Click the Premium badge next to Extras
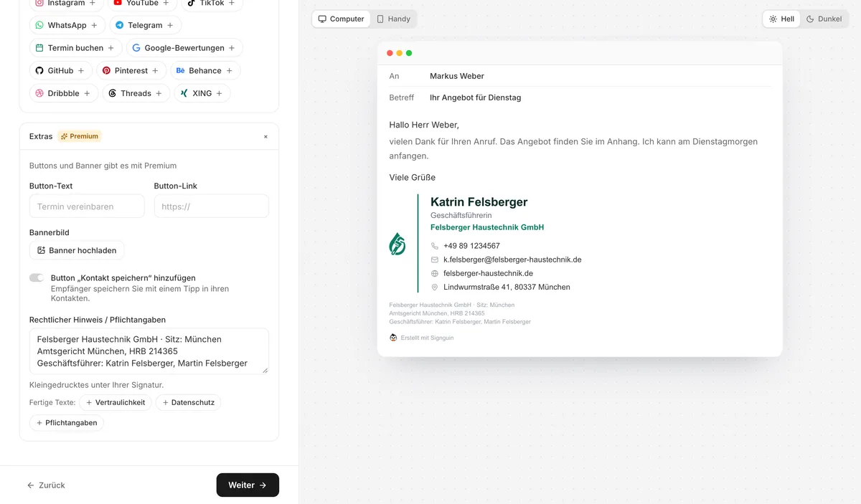The image size is (861, 504). (80, 136)
